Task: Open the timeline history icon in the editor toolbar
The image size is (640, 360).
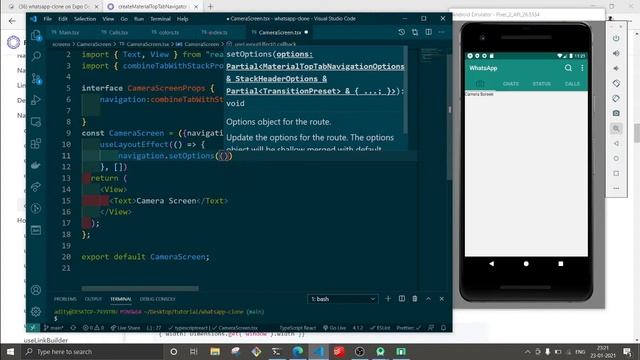Action: pyautogui.click(x=402, y=32)
